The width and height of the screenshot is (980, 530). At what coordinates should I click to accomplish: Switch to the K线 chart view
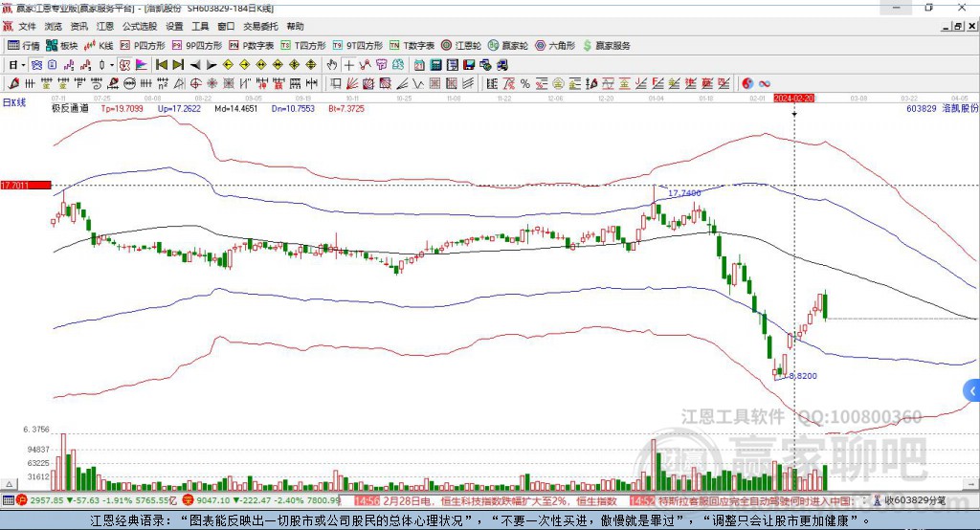[x=99, y=46]
